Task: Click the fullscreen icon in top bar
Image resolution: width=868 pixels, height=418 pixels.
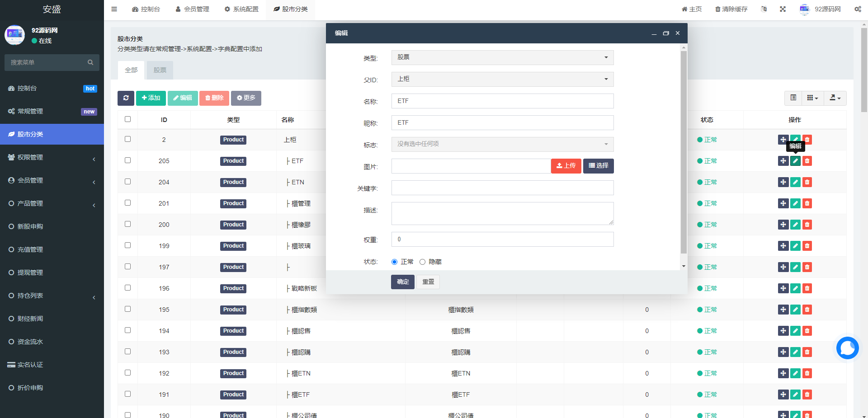Action: [x=783, y=9]
